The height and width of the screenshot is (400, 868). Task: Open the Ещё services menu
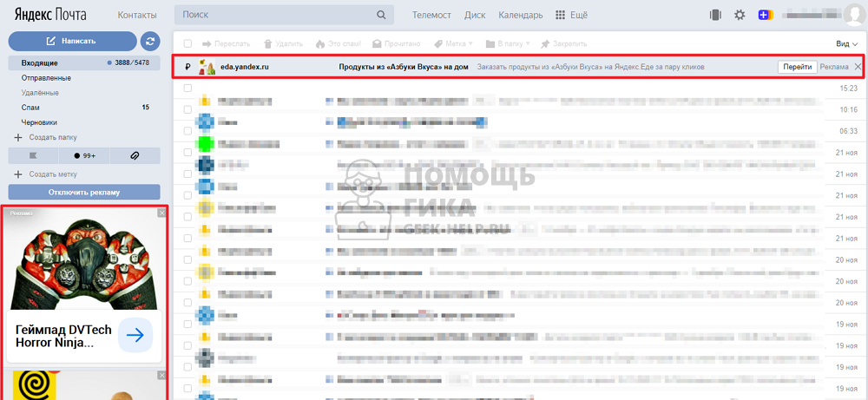[x=571, y=15]
